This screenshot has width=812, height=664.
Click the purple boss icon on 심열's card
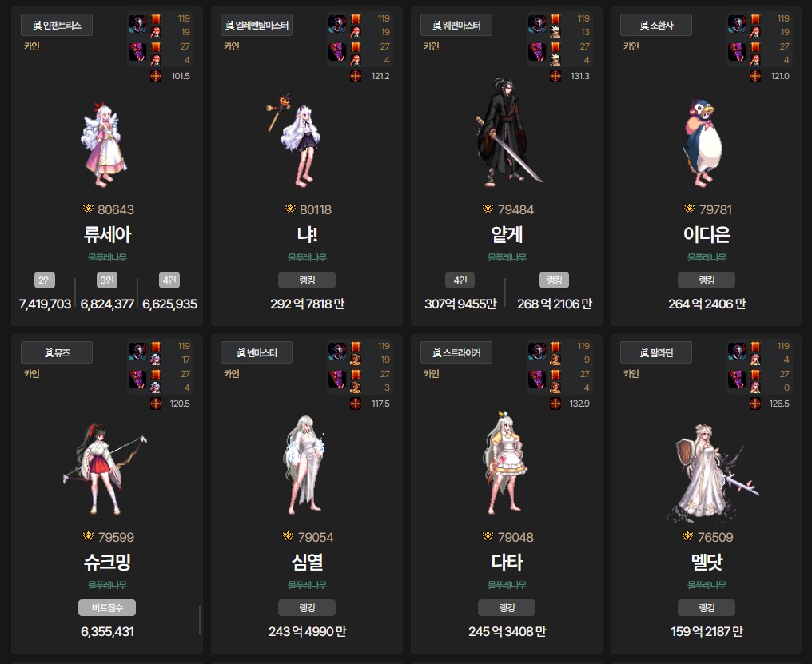coord(337,380)
